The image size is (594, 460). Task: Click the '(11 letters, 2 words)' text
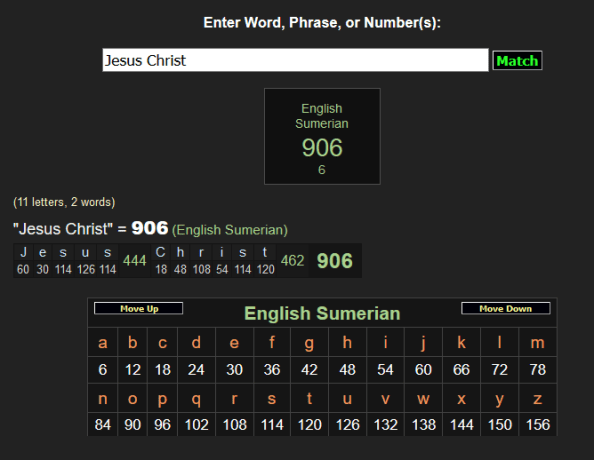pyautogui.click(x=64, y=202)
